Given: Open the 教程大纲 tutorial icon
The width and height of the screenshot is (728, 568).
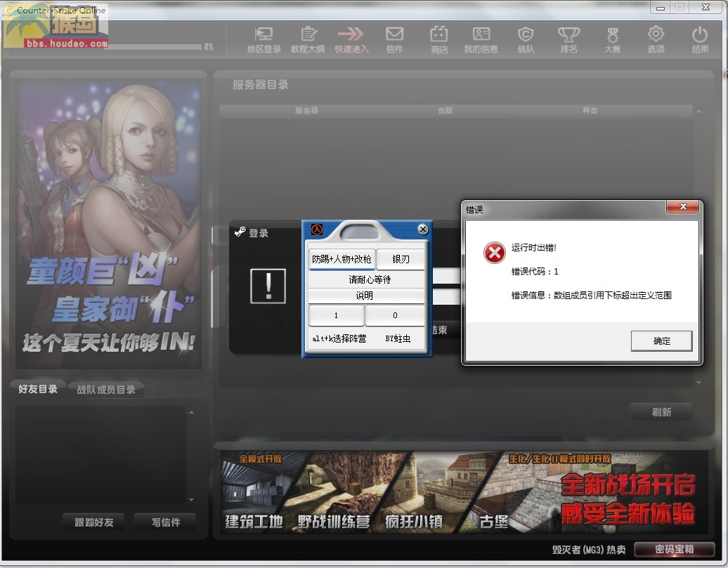Looking at the screenshot, I should [307, 40].
